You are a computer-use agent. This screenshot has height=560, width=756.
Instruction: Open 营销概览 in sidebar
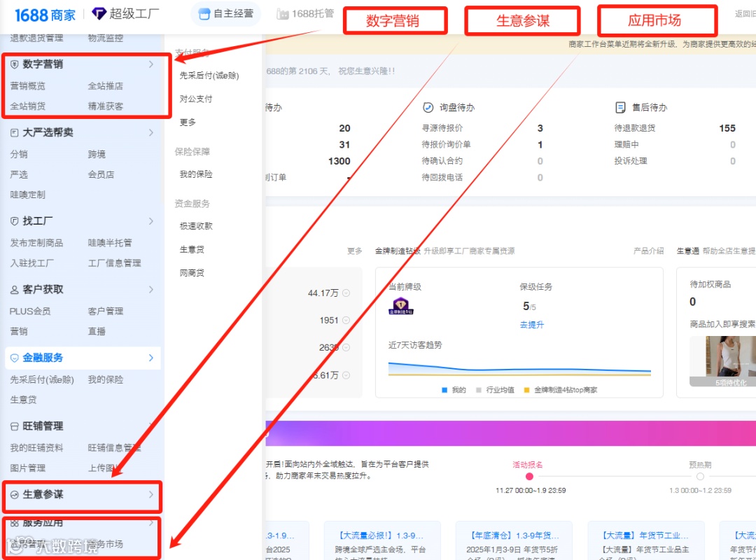[x=28, y=86]
